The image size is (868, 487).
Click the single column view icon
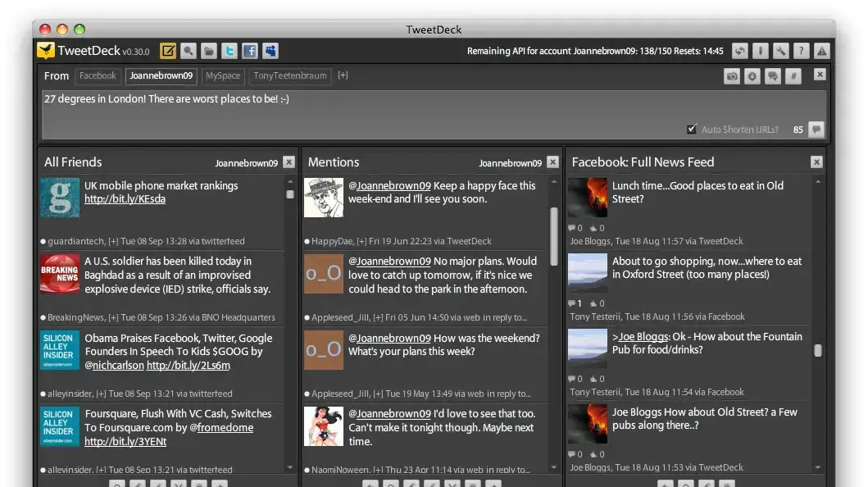pyautogui.click(x=760, y=51)
